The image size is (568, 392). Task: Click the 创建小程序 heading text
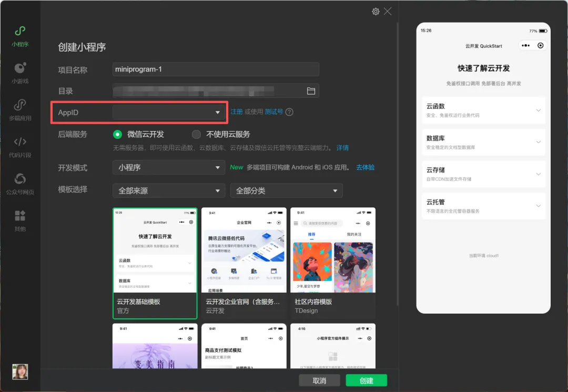pos(82,47)
